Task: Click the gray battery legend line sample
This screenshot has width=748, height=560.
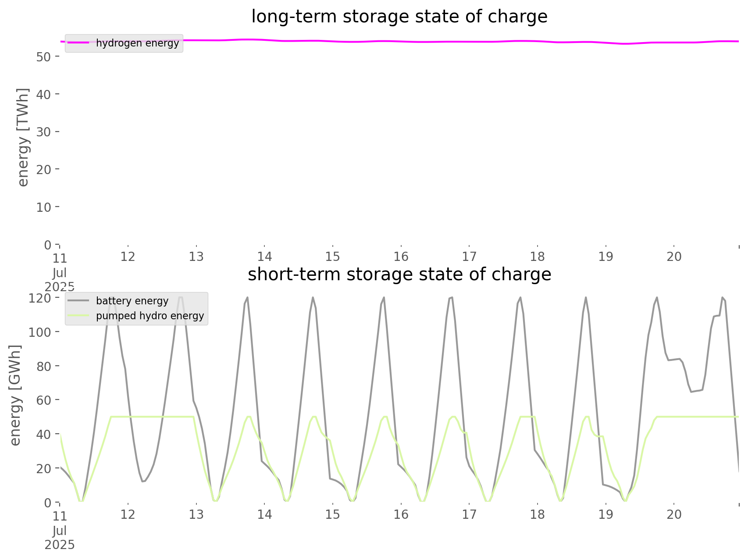Action: click(x=78, y=301)
